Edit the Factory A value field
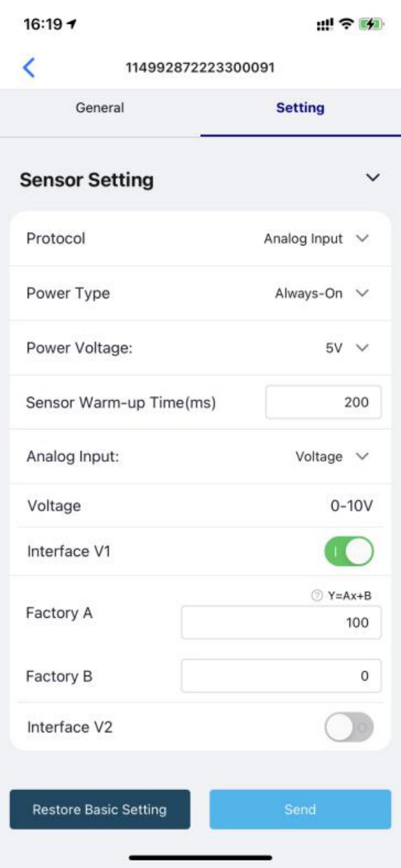 [x=281, y=623]
